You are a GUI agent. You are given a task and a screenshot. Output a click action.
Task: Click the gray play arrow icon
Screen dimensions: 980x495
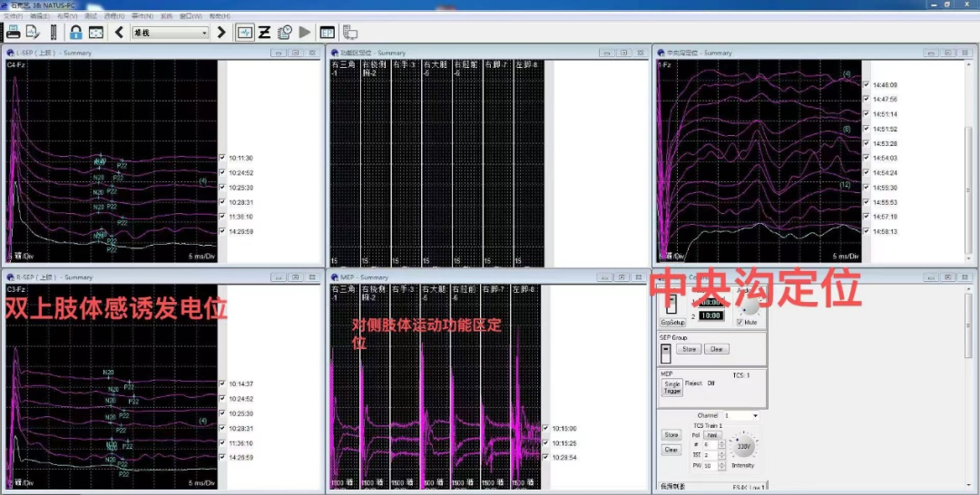click(x=305, y=33)
